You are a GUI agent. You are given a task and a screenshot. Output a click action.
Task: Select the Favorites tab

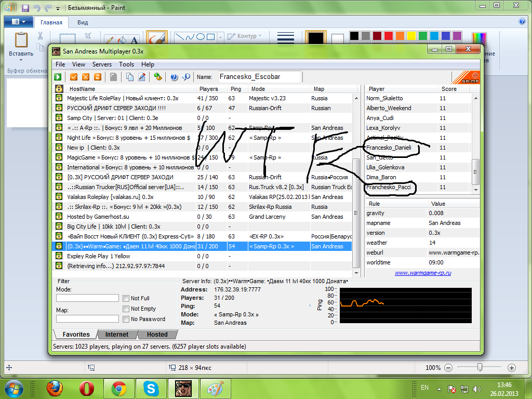point(76,335)
